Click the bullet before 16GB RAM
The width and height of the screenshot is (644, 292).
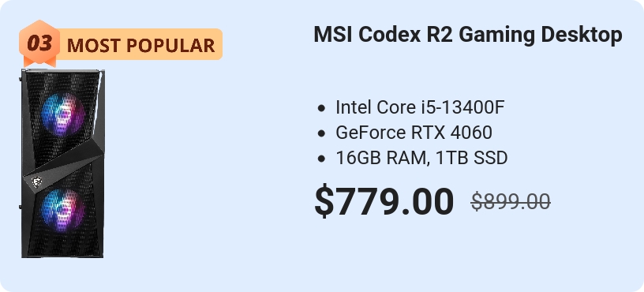pos(321,159)
